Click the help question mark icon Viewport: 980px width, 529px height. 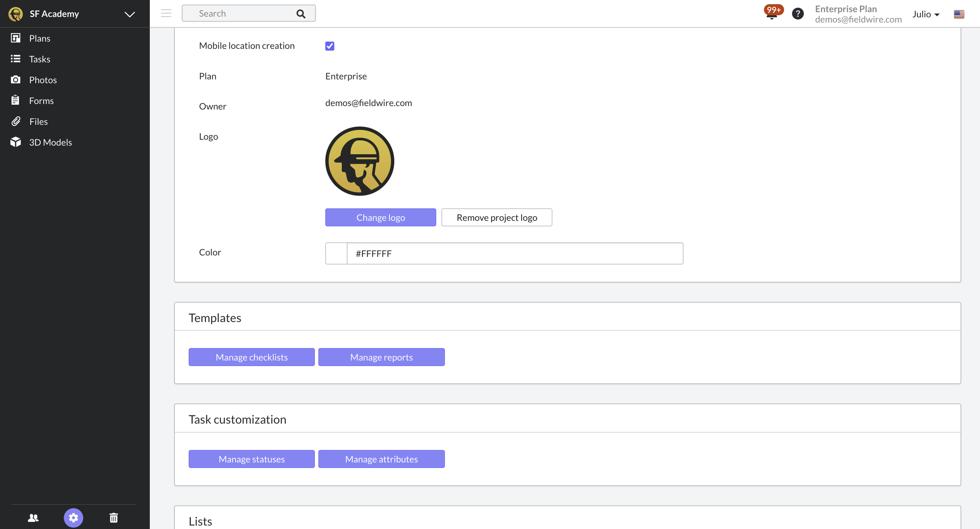pos(798,14)
